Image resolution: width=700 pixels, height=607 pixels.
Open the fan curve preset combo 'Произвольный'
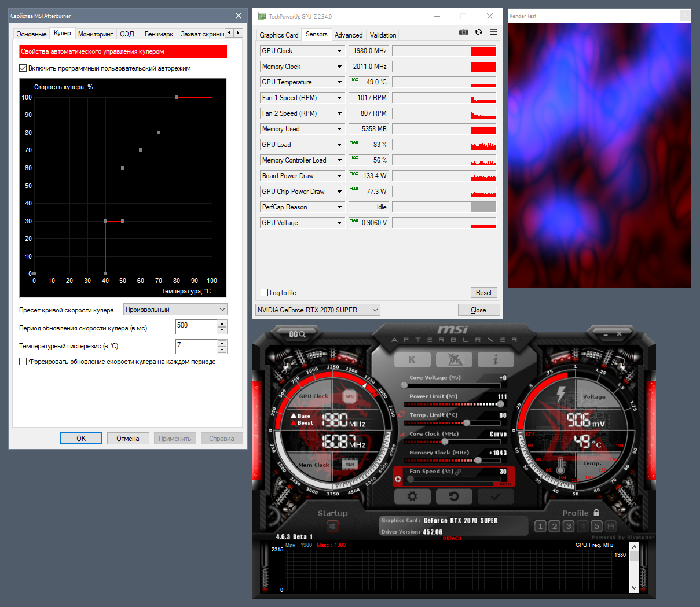tap(175, 310)
